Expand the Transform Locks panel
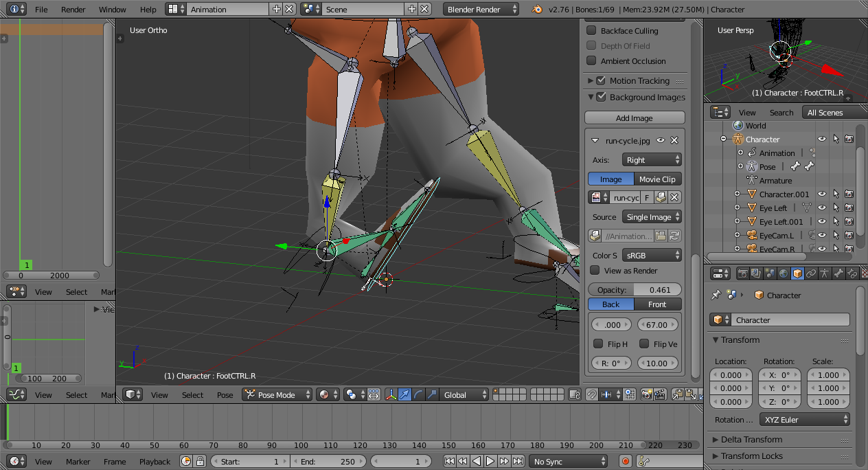 (751, 456)
